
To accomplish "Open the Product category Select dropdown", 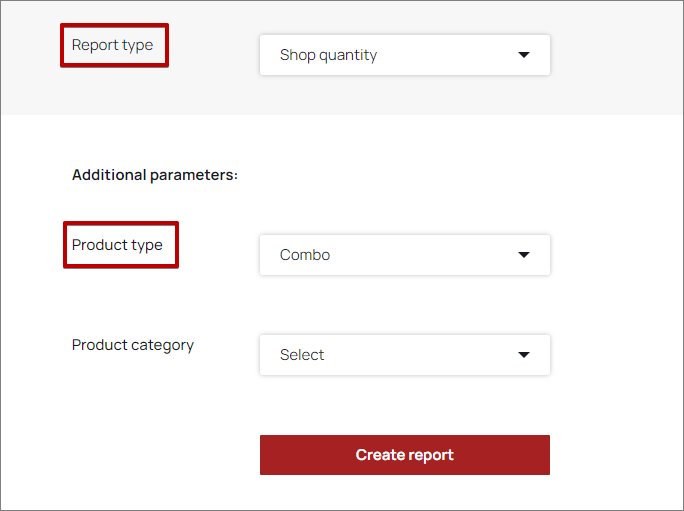I will pos(404,355).
